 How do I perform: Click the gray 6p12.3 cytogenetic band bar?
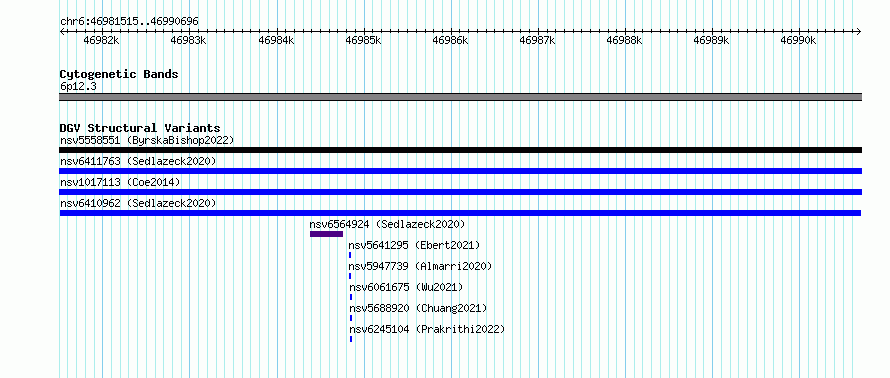[x=460, y=97]
